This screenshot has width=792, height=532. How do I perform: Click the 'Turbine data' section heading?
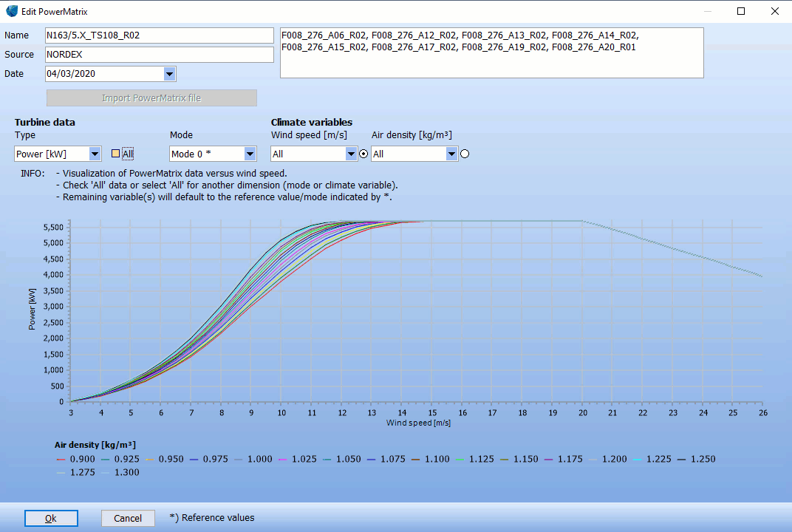[45, 122]
